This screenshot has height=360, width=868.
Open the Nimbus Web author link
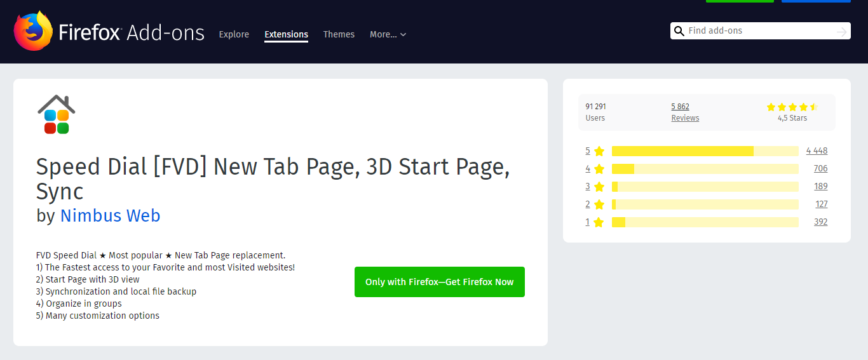coord(110,216)
